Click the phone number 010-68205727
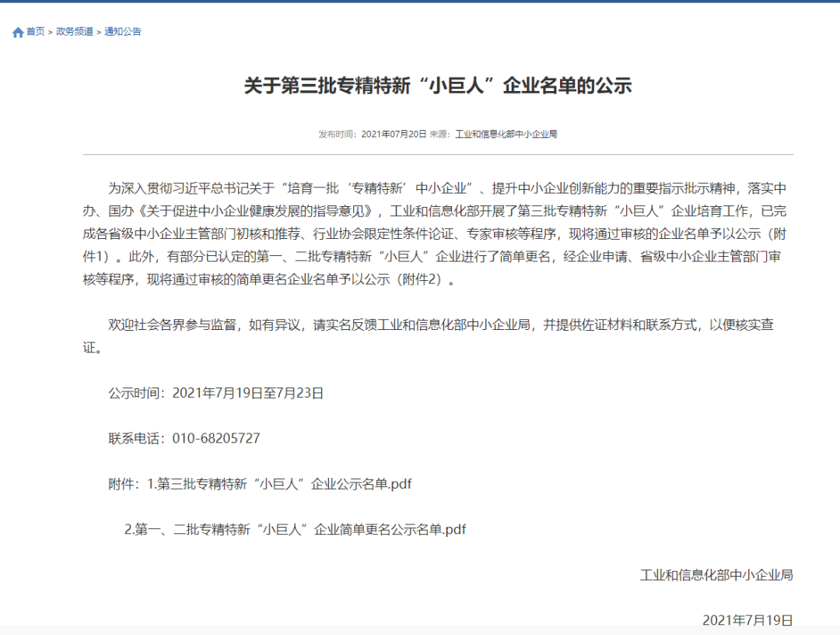The height and width of the screenshot is (635, 840). [215, 439]
